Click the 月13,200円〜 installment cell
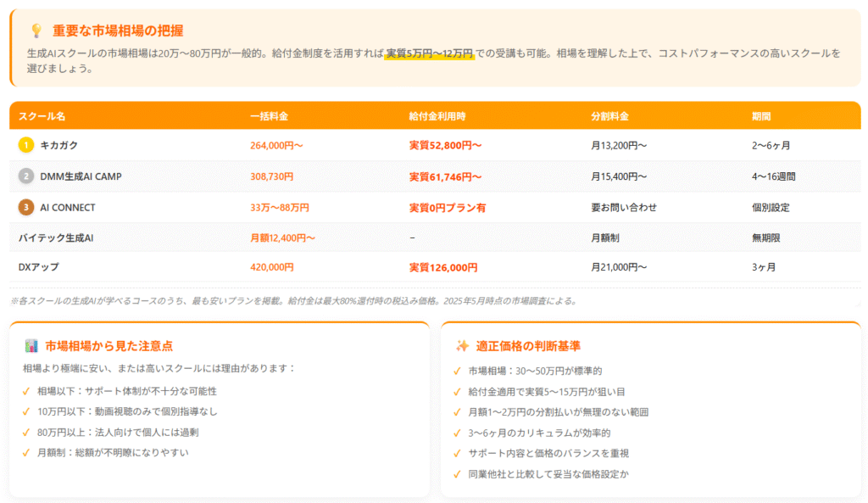The height and width of the screenshot is (503, 868). 619,145
